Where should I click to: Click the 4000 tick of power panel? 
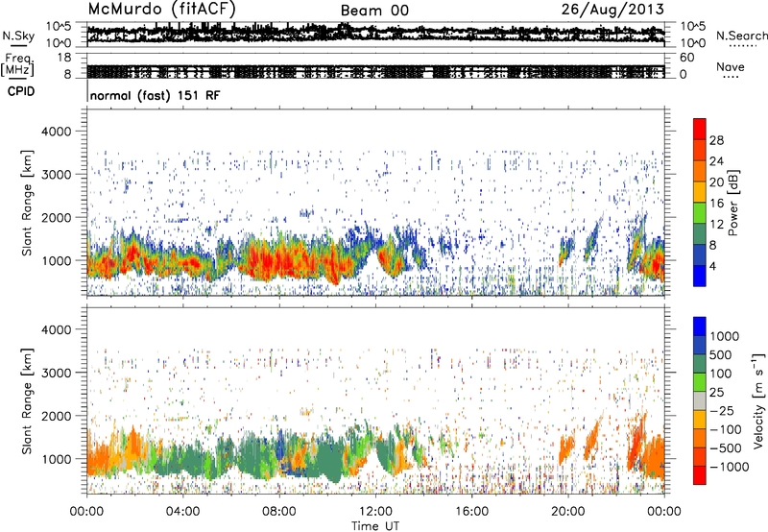[57, 132]
